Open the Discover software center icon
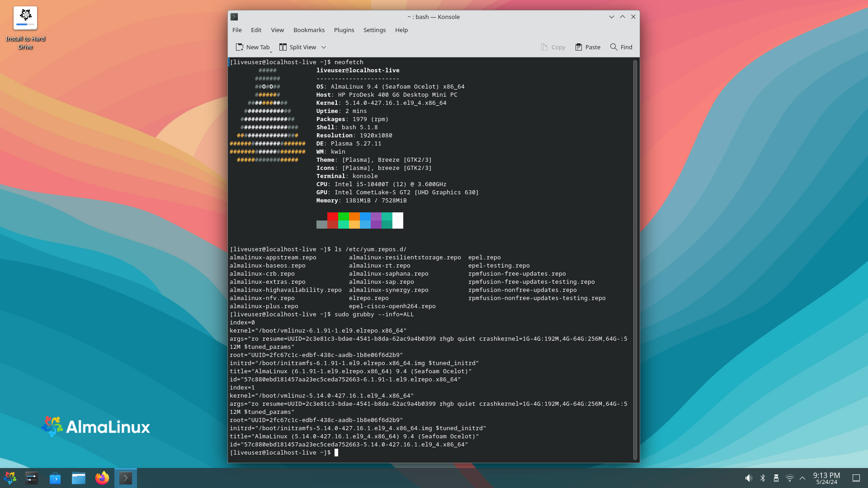 pos(55,478)
